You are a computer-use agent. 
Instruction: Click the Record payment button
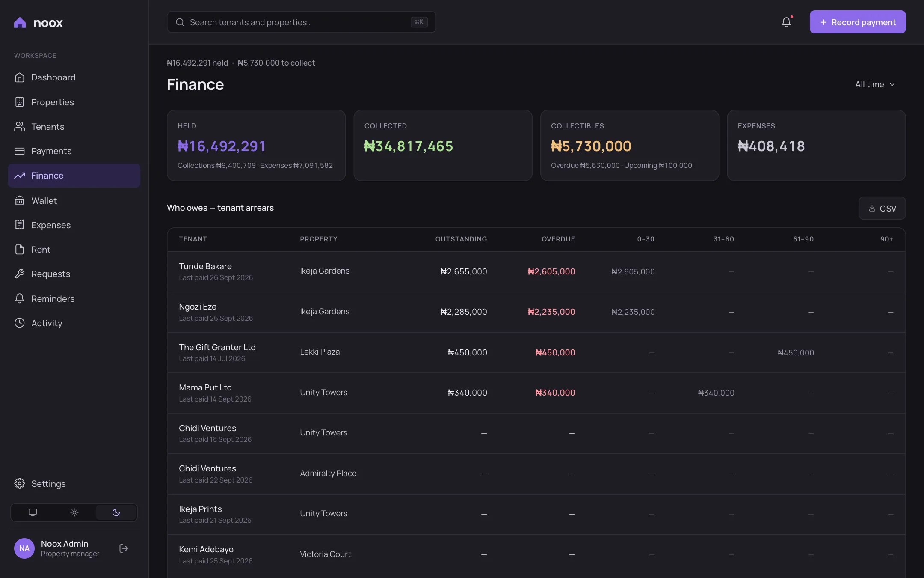858,22
